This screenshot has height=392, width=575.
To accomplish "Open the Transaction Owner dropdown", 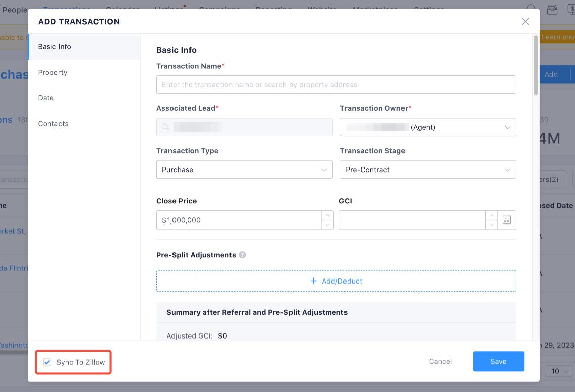I will [508, 127].
